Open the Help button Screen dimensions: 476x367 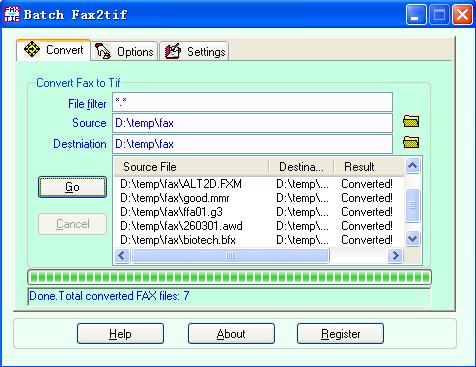coord(120,334)
